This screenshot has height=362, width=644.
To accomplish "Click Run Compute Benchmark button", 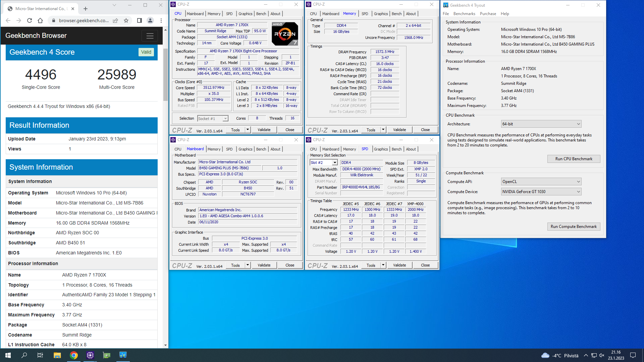I will pyautogui.click(x=574, y=227).
